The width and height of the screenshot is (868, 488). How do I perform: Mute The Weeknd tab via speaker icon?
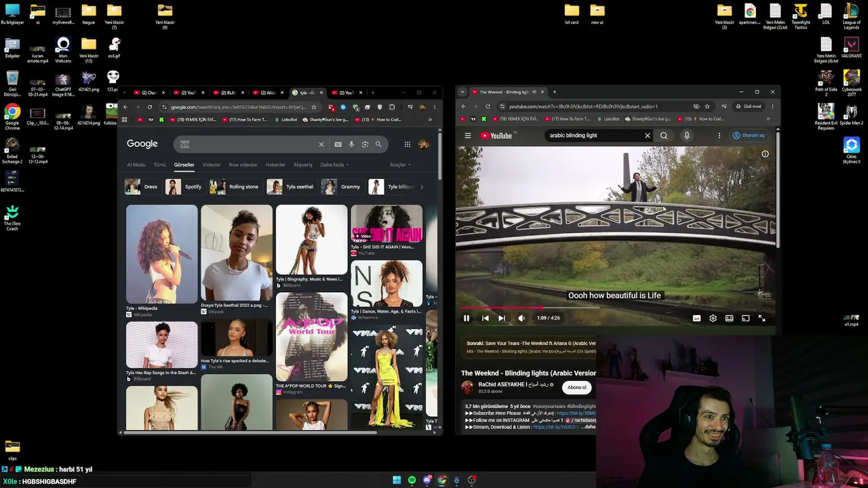[x=534, y=92]
